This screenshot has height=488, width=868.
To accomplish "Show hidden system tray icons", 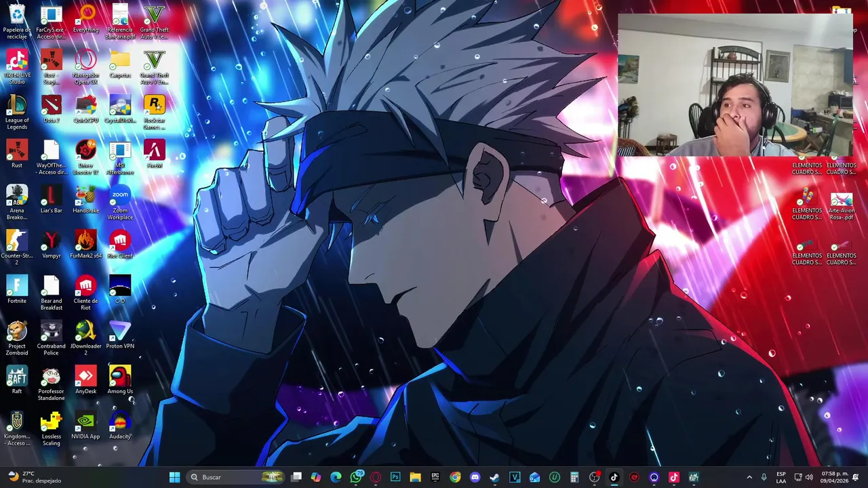I will 749,477.
